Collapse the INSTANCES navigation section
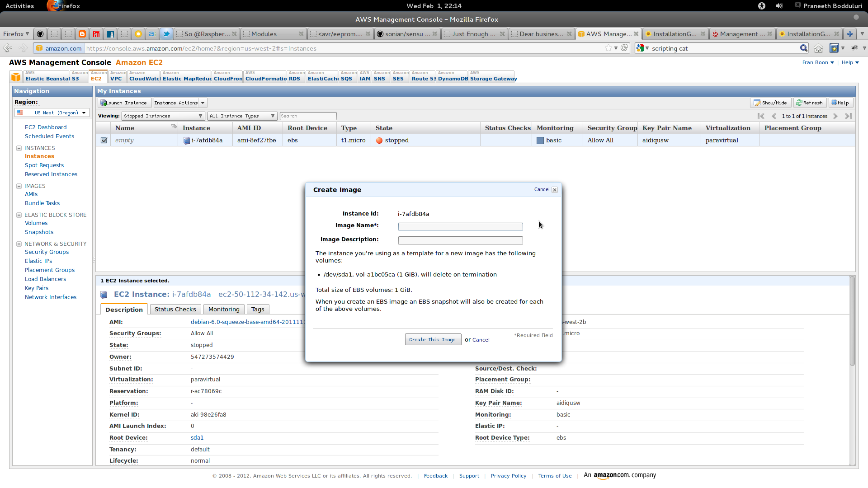Image resolution: width=868 pixels, height=488 pixels. coord(19,148)
